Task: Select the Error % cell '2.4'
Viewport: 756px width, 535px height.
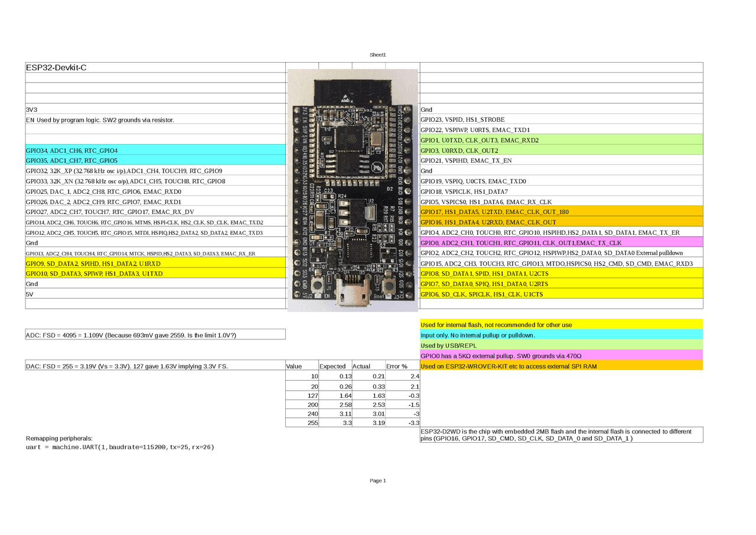Action: click(x=402, y=376)
